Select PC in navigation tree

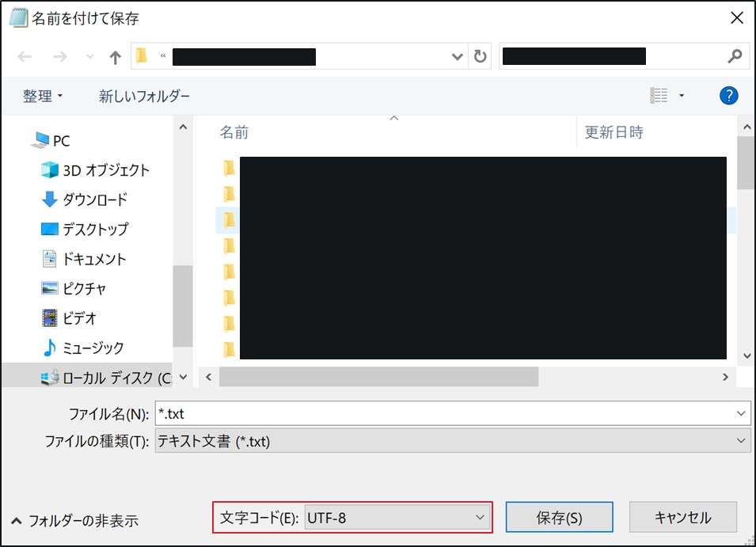click(x=61, y=141)
